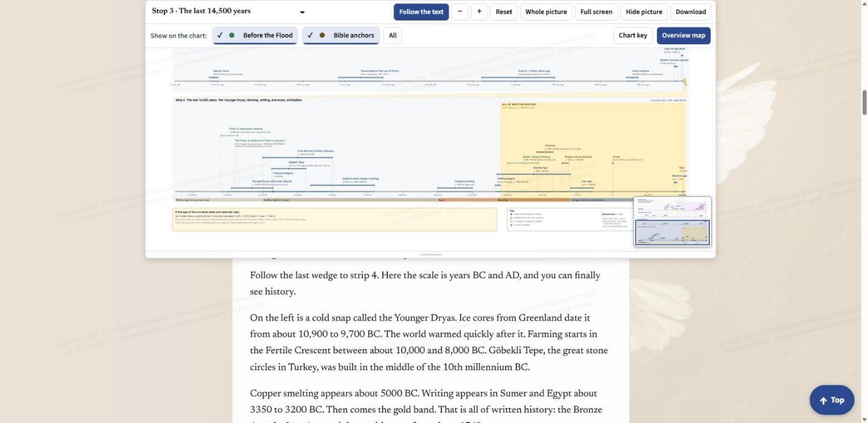The height and width of the screenshot is (423, 868).
Task: Download the chart
Action: [x=691, y=12]
